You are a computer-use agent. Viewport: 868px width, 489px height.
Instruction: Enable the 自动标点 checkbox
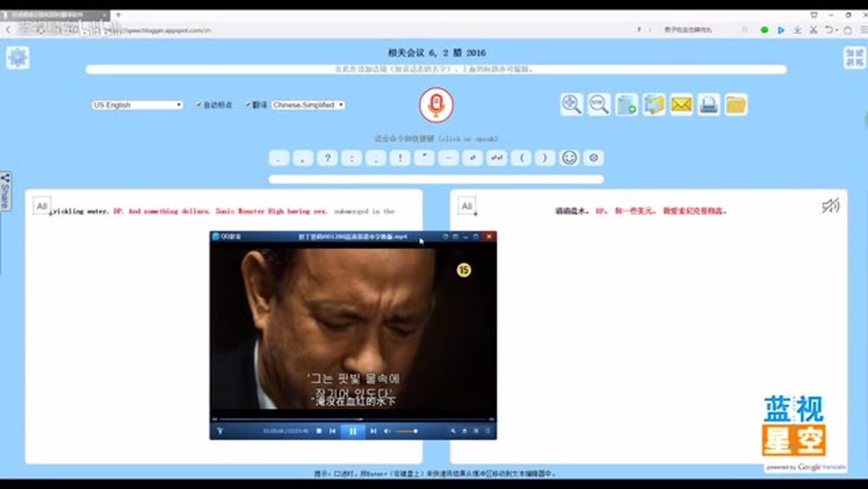(x=198, y=105)
